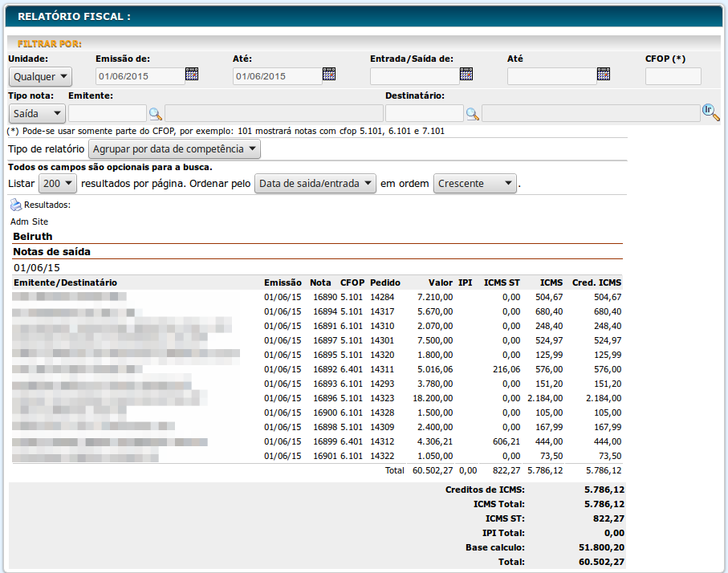Click the Destinatário search magnifier icon
The image size is (728, 573).
coord(473,114)
